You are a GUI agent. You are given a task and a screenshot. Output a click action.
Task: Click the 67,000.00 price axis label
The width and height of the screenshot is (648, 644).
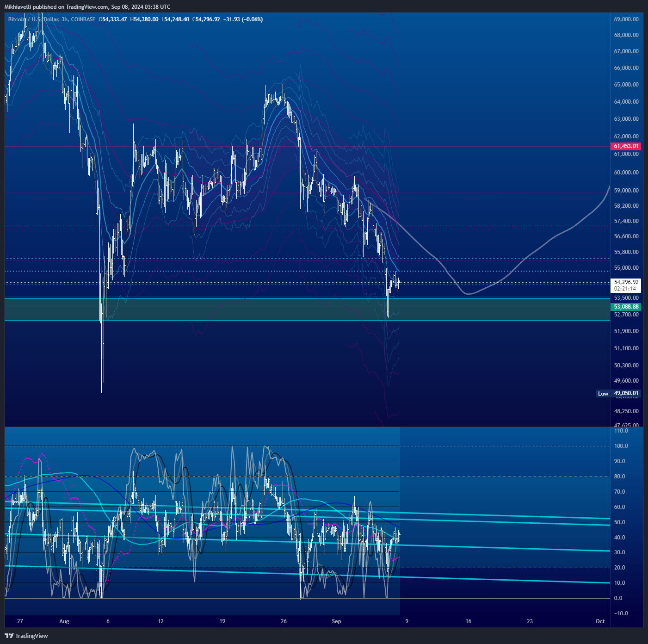coord(626,51)
